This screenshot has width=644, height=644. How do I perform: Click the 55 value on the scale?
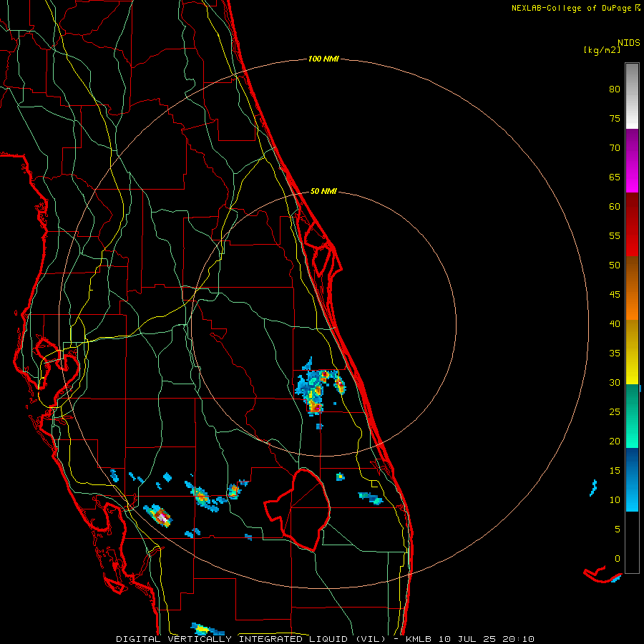click(x=615, y=236)
